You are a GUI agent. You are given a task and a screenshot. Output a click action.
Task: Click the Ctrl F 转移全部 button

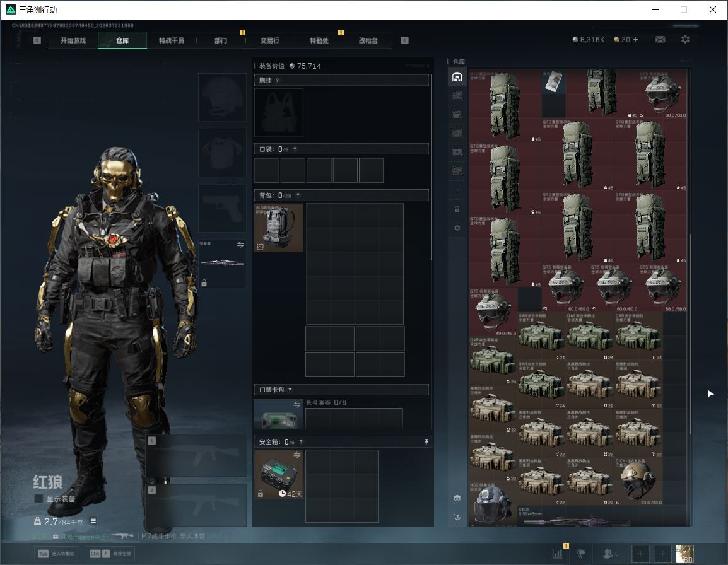click(110, 554)
